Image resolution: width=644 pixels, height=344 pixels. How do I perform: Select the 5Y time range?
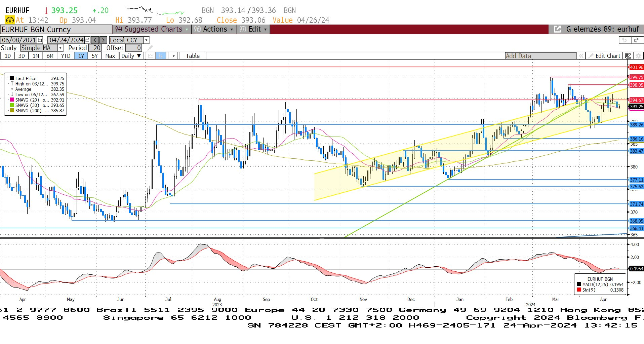95,56
